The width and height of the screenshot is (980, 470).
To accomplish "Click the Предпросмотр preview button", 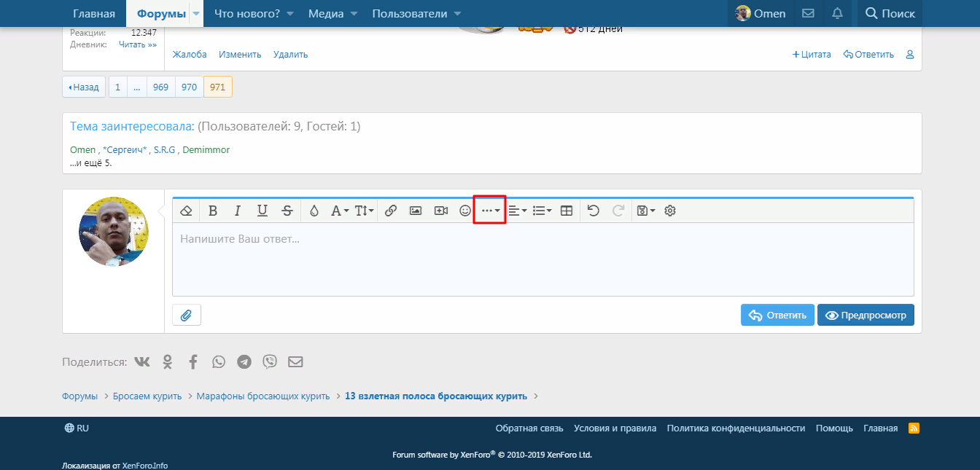I will 866,315.
